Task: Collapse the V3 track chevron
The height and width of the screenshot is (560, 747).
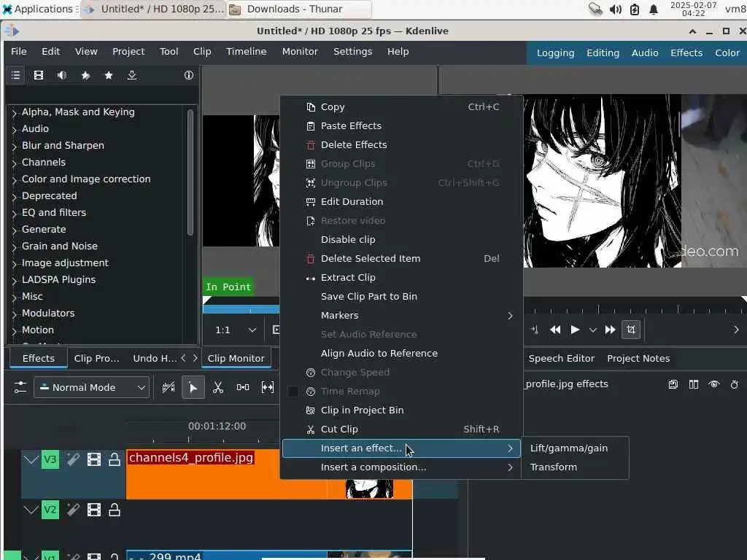Action: coord(31,459)
